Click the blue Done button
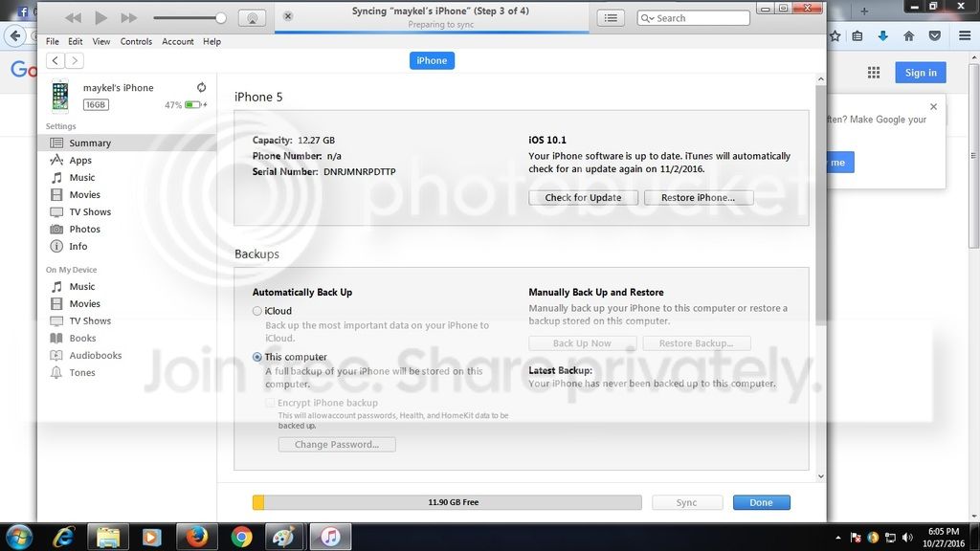980x551 pixels. pyautogui.click(x=761, y=502)
